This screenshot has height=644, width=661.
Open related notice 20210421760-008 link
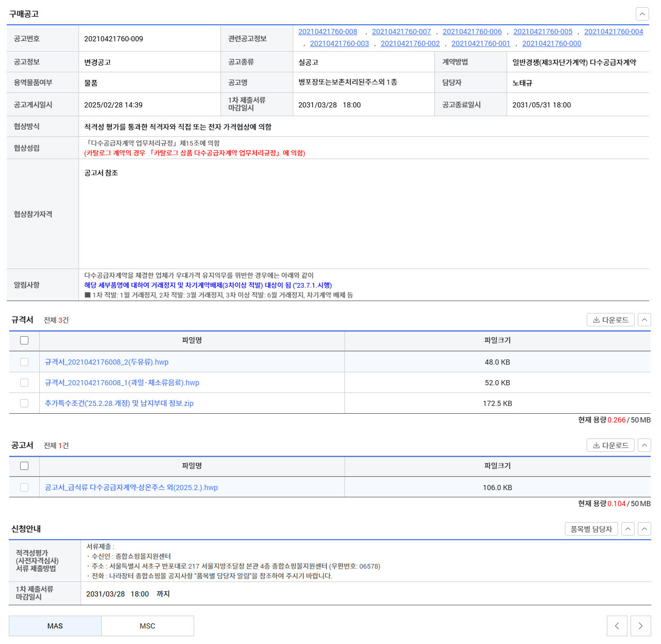click(327, 32)
